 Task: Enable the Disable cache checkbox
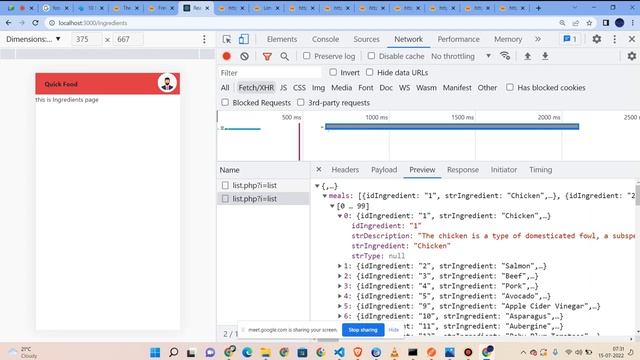(371, 56)
